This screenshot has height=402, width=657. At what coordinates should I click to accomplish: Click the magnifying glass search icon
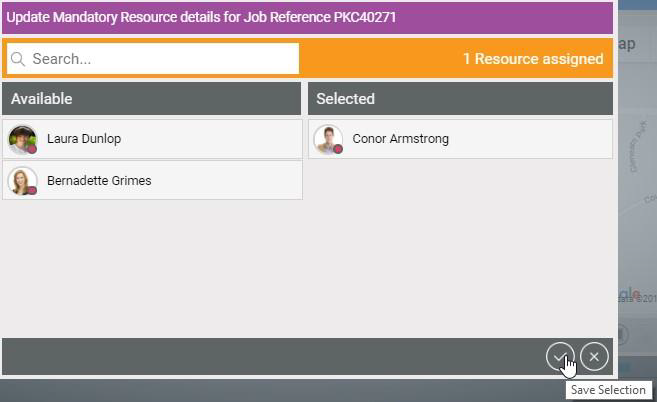point(18,59)
